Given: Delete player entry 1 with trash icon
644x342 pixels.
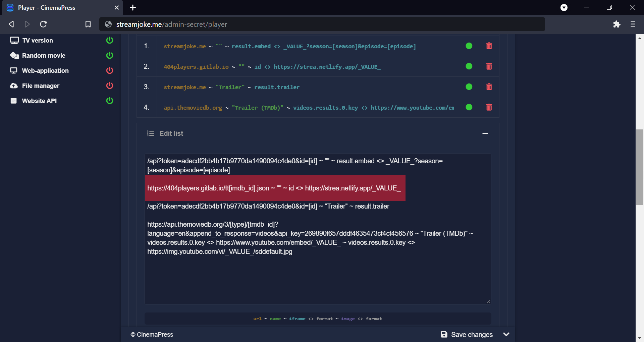Looking at the screenshot, I should pos(489,46).
